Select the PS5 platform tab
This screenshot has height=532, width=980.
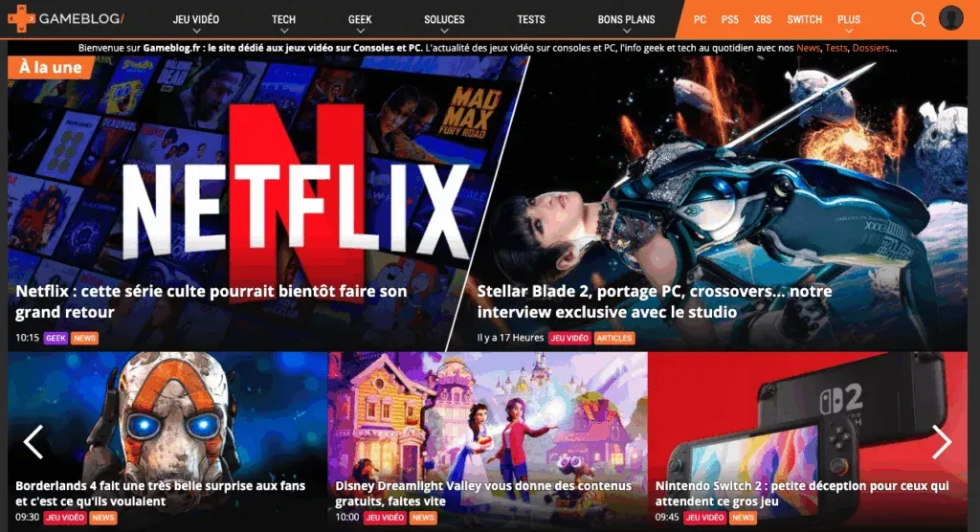tap(730, 19)
